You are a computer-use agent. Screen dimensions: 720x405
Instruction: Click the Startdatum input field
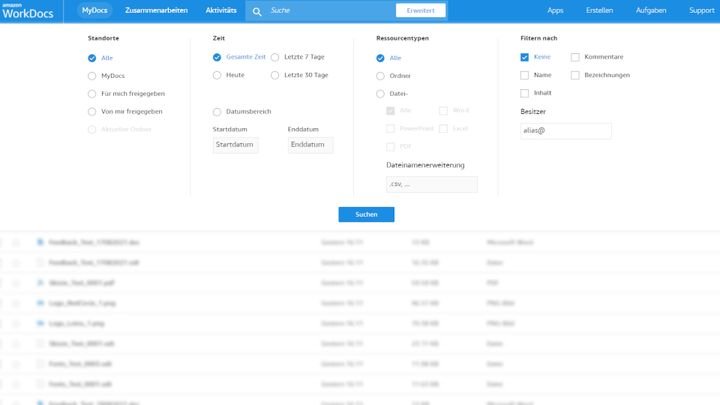236,146
